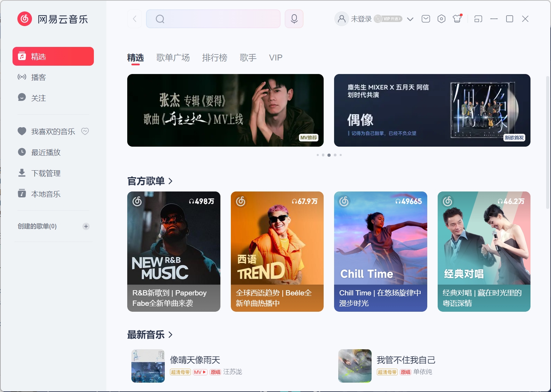Viewport: 551px width, 392px height.
Task: Click the user avatar icon
Action: click(x=342, y=19)
